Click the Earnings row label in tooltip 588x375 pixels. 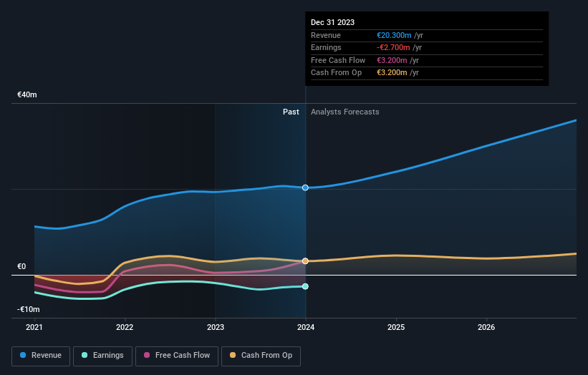pyautogui.click(x=327, y=47)
